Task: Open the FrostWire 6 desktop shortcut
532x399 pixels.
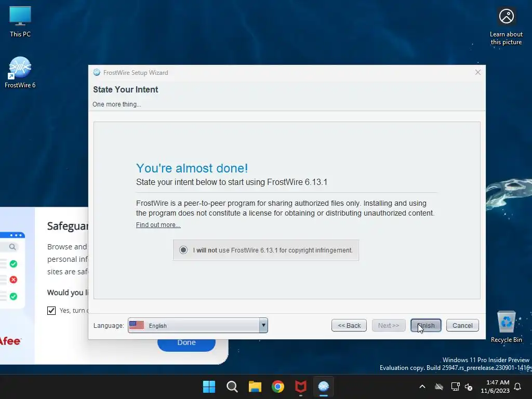Action: coord(20,72)
